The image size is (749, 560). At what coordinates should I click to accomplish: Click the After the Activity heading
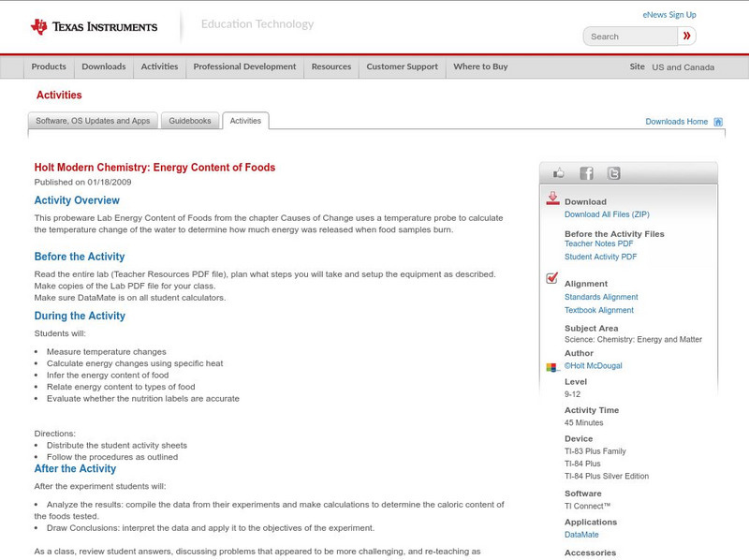pyautogui.click(x=75, y=469)
